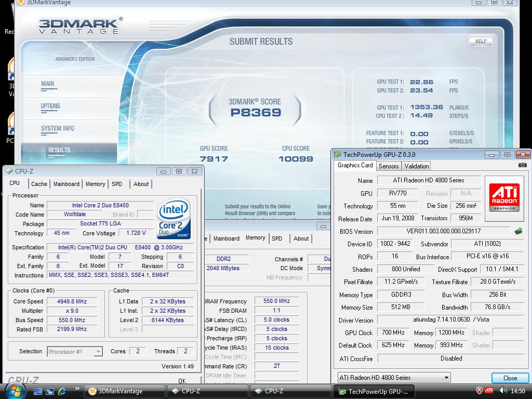
Task: Open the Mainboard tab in front CPU-Z window
Action: [x=66, y=184]
